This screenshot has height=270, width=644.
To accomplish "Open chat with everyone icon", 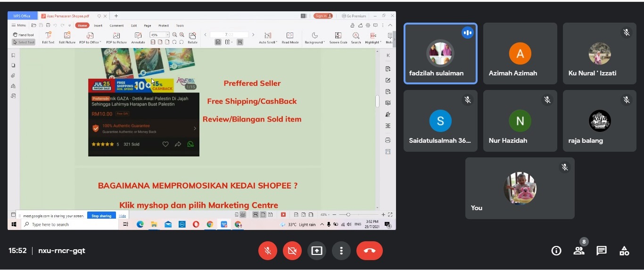I will tap(602, 251).
